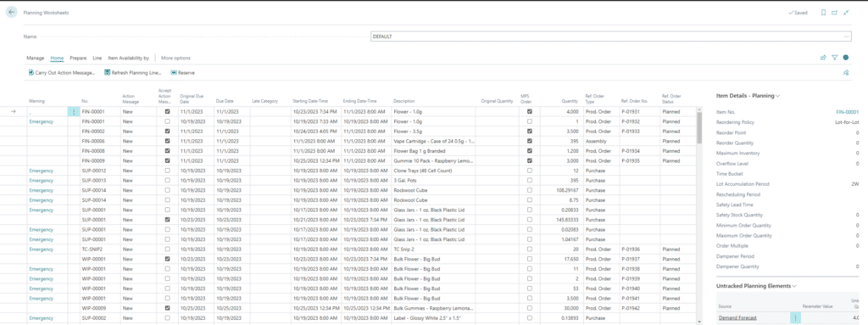The width and height of the screenshot is (868, 325).
Task: Click the Saved status indicator
Action: point(798,12)
